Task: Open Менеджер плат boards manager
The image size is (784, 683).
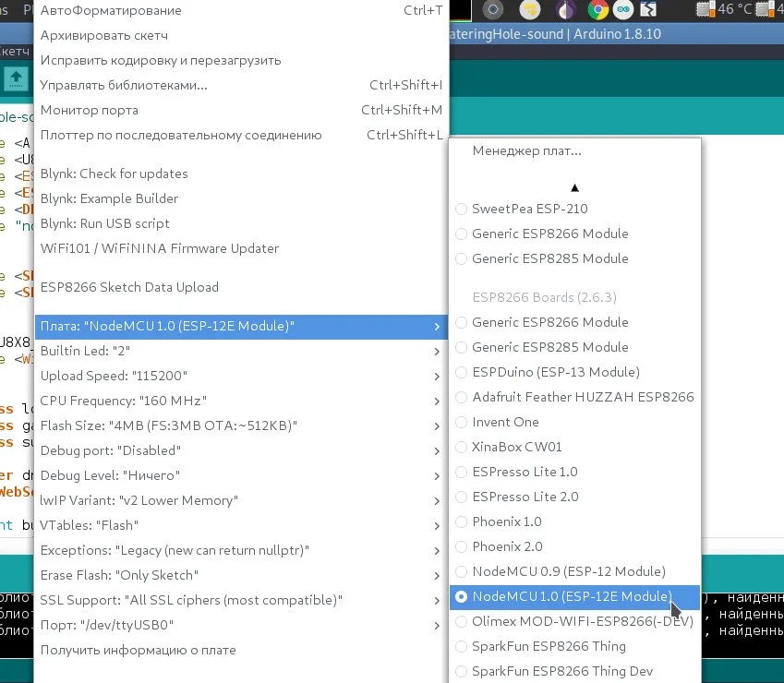Action: coord(526,150)
